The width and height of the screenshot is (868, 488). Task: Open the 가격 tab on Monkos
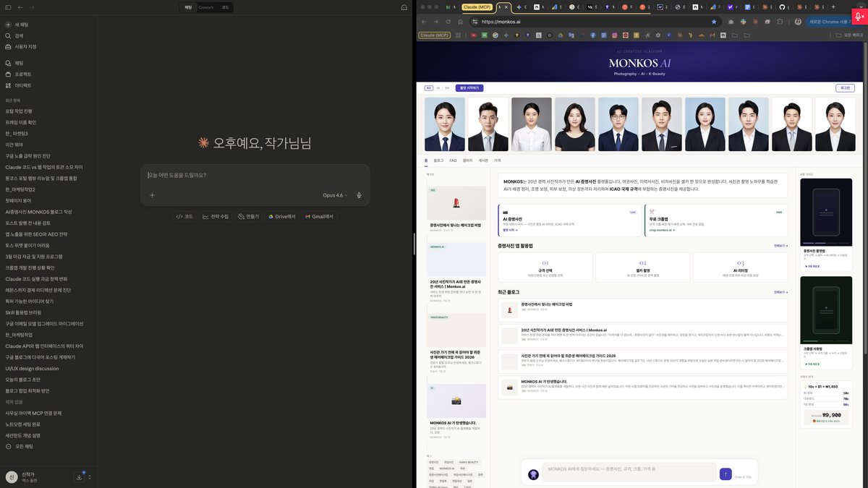point(497,160)
